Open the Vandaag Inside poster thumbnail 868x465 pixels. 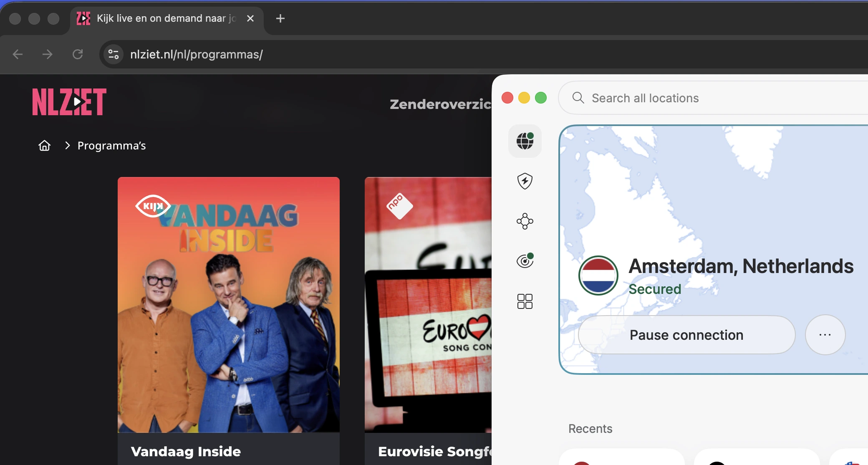229,305
